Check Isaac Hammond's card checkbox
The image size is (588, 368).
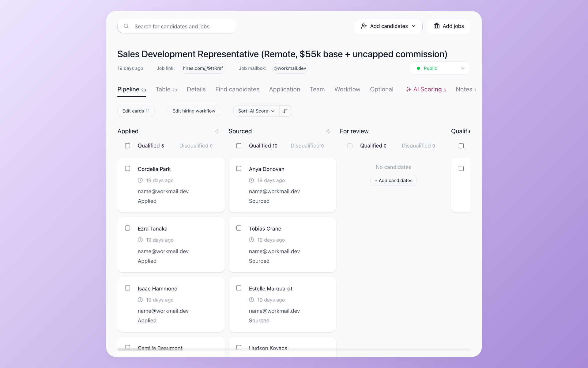coord(128,288)
